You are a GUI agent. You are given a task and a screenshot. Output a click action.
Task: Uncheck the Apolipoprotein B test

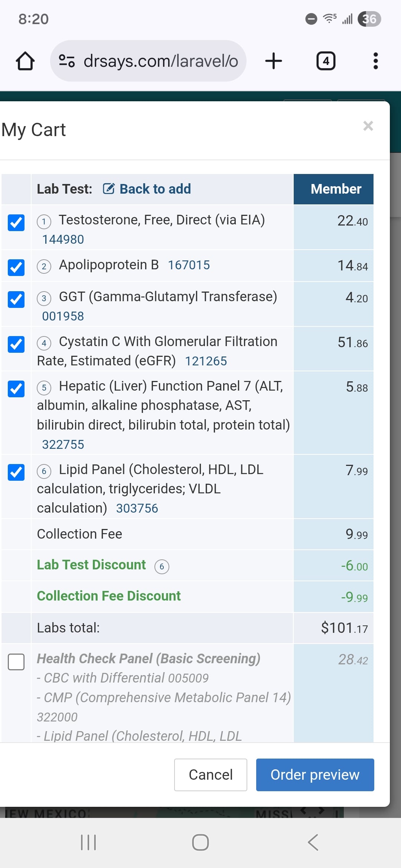click(16, 267)
